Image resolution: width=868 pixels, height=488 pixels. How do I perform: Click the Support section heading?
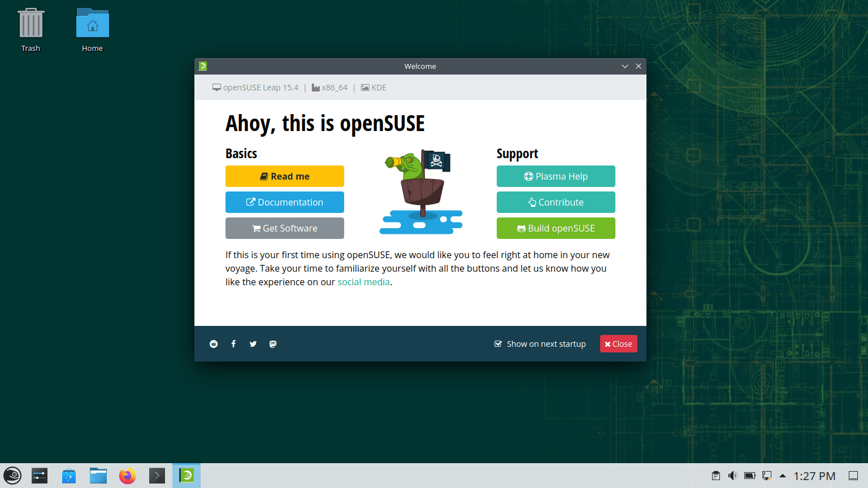coord(517,154)
